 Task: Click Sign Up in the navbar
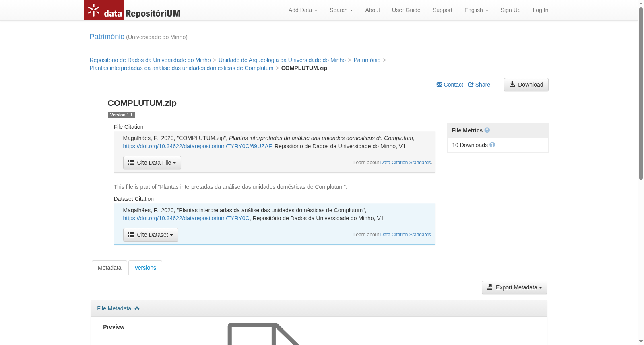click(510, 10)
